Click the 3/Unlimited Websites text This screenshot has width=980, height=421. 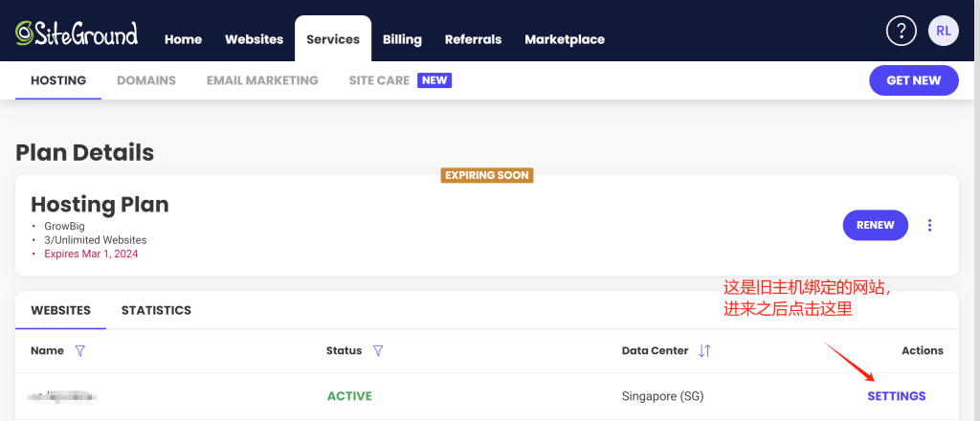click(96, 240)
